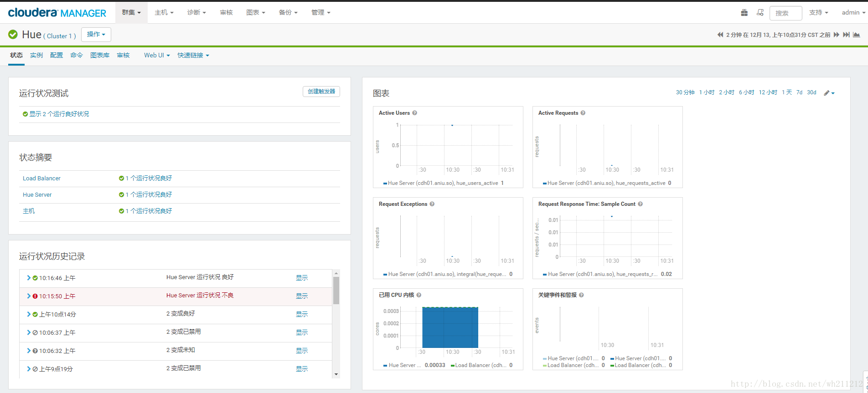
Task: Jump to current time with skip-end icon
Action: [847, 35]
